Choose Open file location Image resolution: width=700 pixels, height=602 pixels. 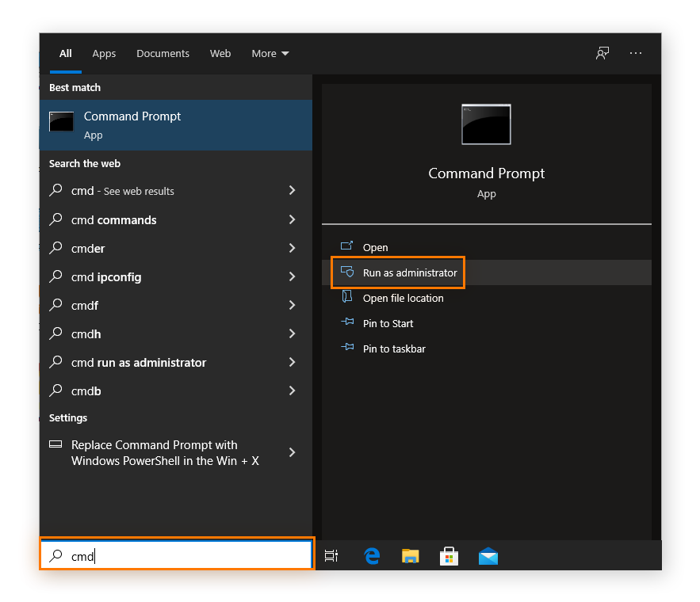[x=404, y=298]
